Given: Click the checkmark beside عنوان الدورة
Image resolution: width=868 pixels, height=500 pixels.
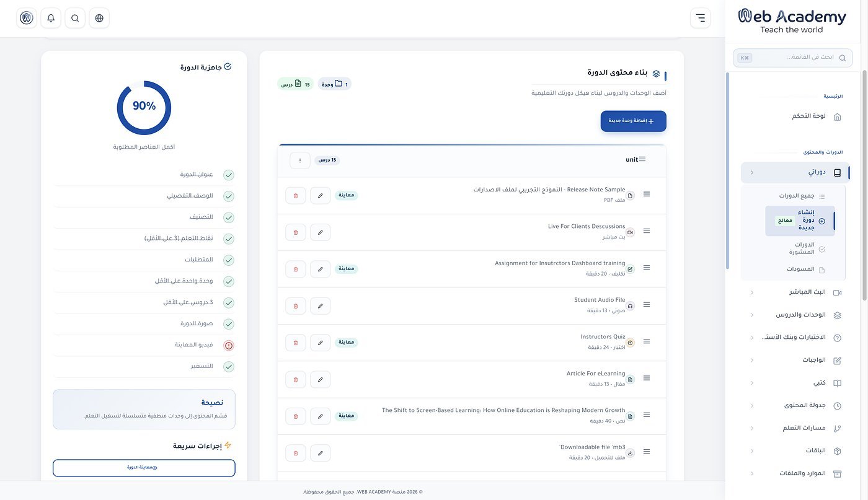Looking at the screenshot, I should click(x=229, y=175).
